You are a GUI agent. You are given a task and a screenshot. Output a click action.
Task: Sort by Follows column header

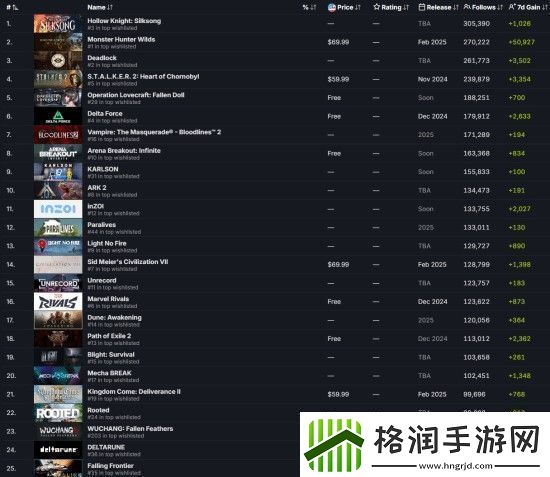point(483,7)
